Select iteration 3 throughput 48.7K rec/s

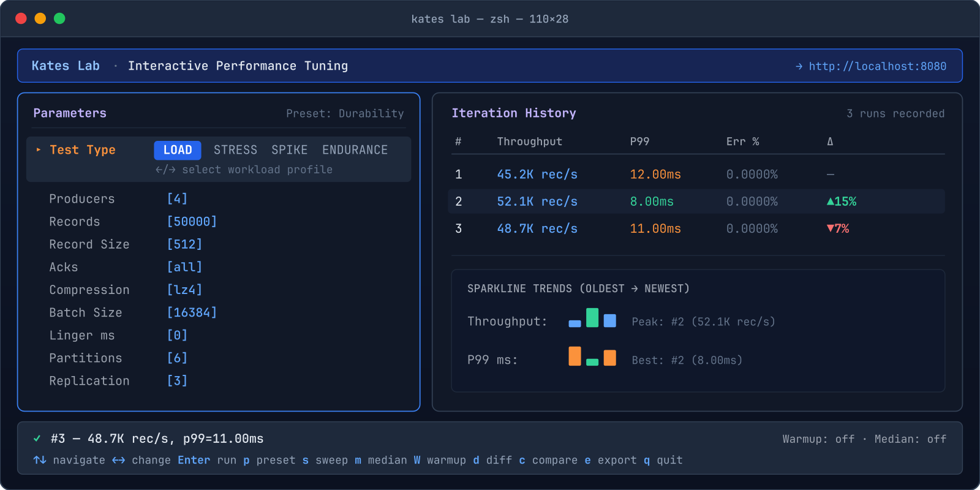point(537,228)
